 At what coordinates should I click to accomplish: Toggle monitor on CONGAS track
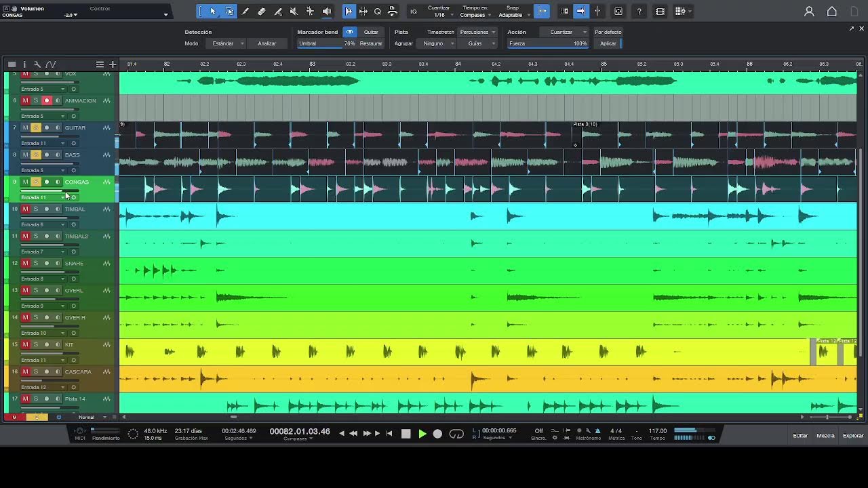pos(58,182)
